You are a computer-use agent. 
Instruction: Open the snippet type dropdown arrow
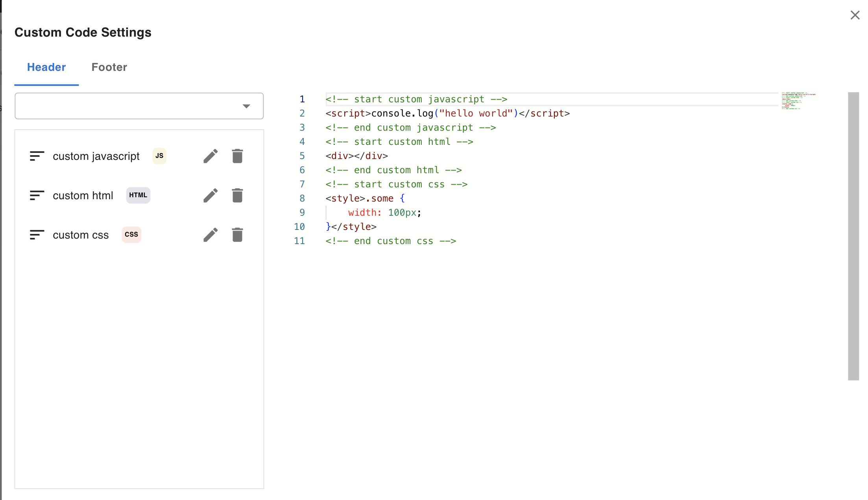[246, 106]
